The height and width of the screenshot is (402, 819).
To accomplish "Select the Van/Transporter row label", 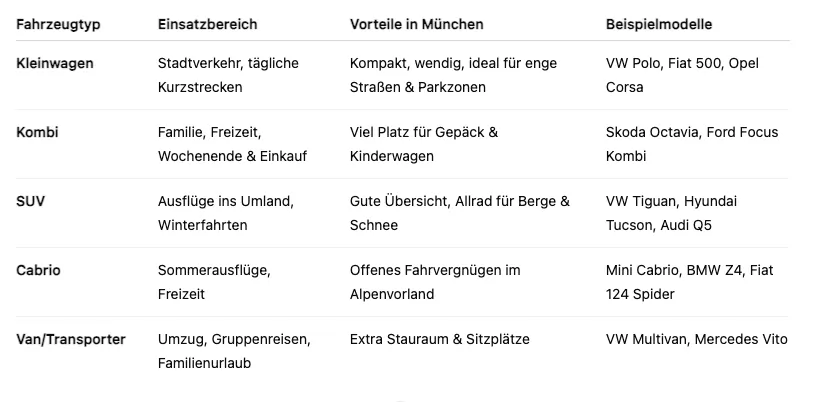I will click(71, 339).
